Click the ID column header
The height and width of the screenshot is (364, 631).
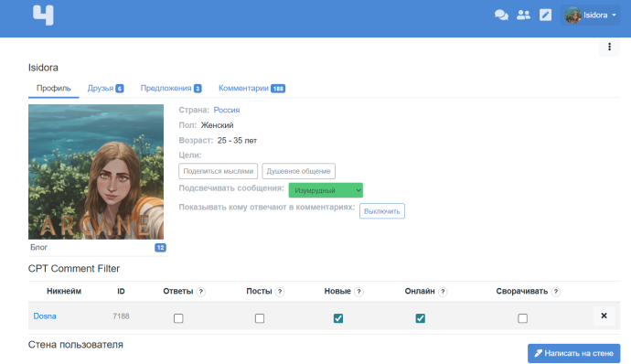click(x=121, y=291)
